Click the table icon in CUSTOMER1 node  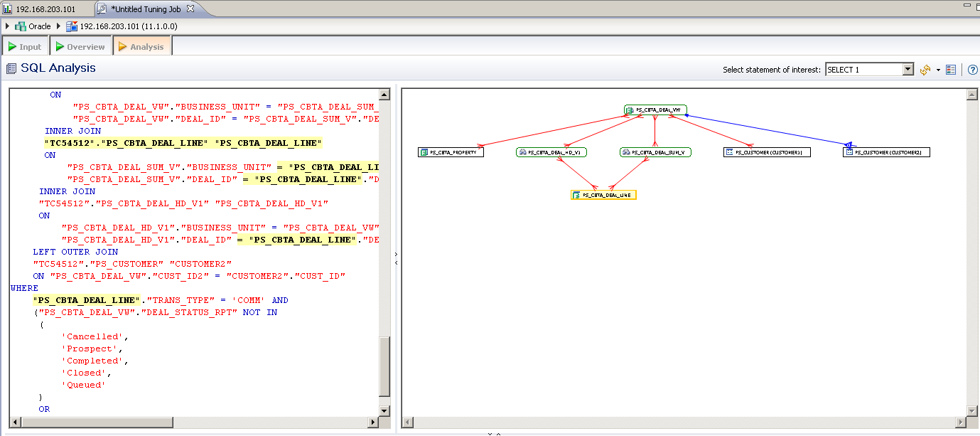pyautogui.click(x=730, y=152)
